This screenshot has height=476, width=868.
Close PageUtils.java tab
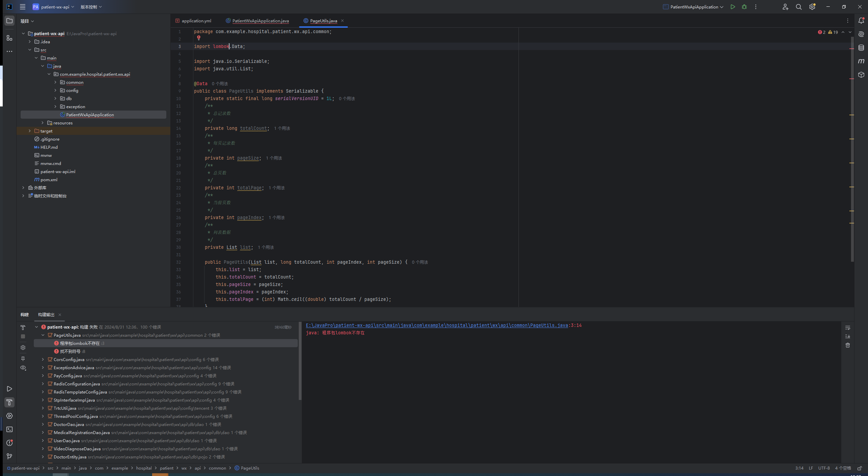[342, 21]
